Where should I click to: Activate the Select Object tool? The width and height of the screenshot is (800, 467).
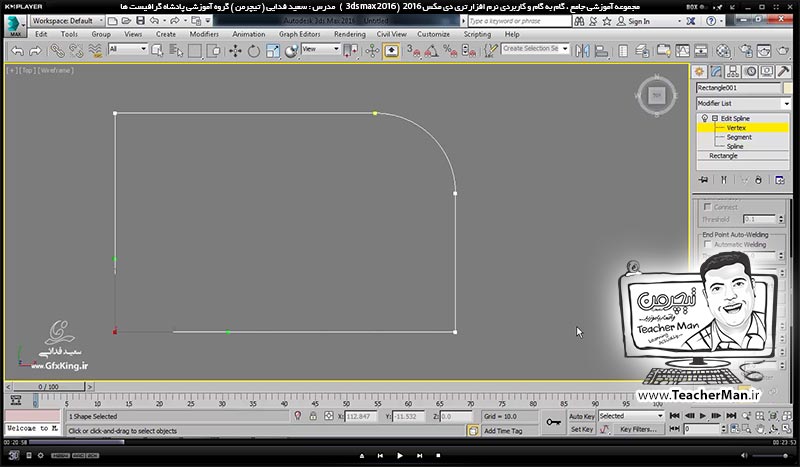coord(157,51)
